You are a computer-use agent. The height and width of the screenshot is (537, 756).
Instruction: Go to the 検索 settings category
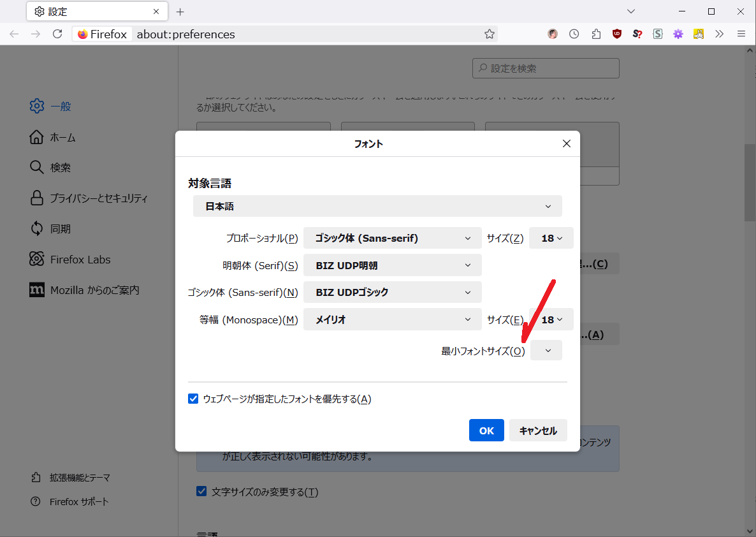(60, 168)
